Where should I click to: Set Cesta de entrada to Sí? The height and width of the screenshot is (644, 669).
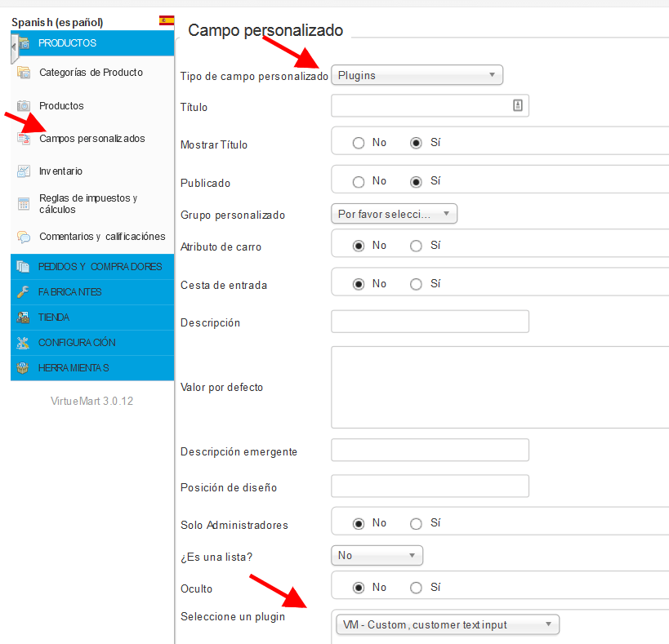click(x=416, y=284)
